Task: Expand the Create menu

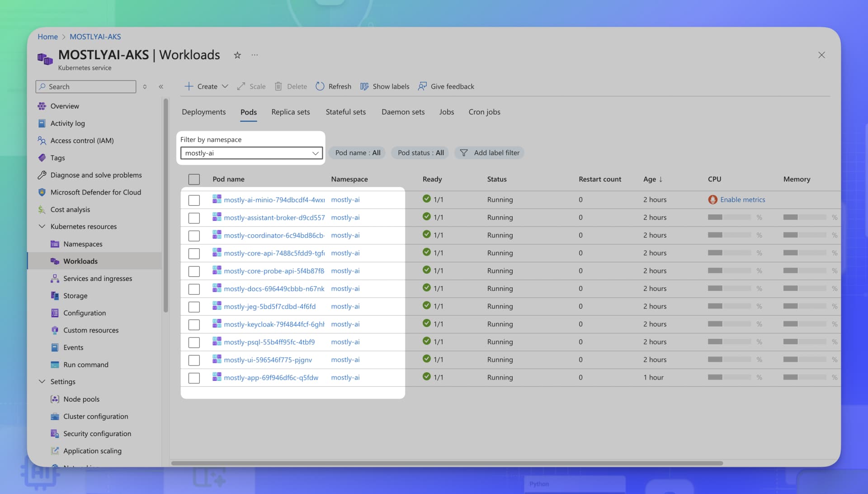Action: (206, 86)
